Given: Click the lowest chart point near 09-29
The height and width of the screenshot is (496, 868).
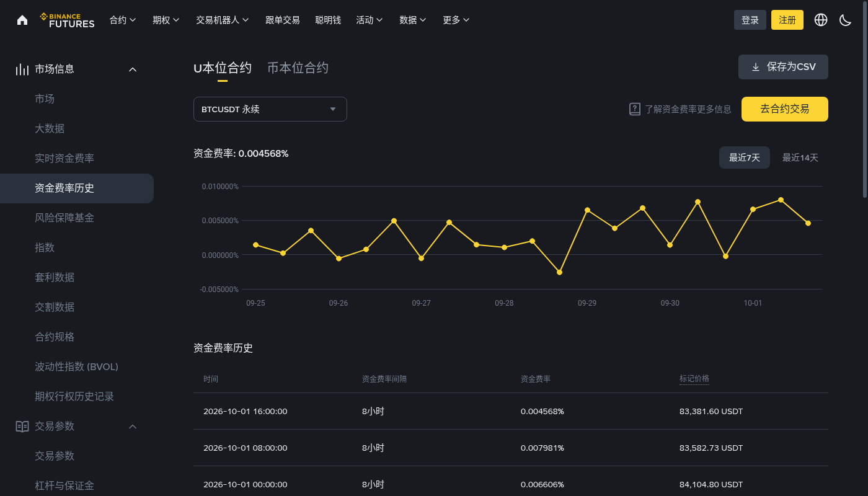Looking at the screenshot, I should click(x=559, y=272).
